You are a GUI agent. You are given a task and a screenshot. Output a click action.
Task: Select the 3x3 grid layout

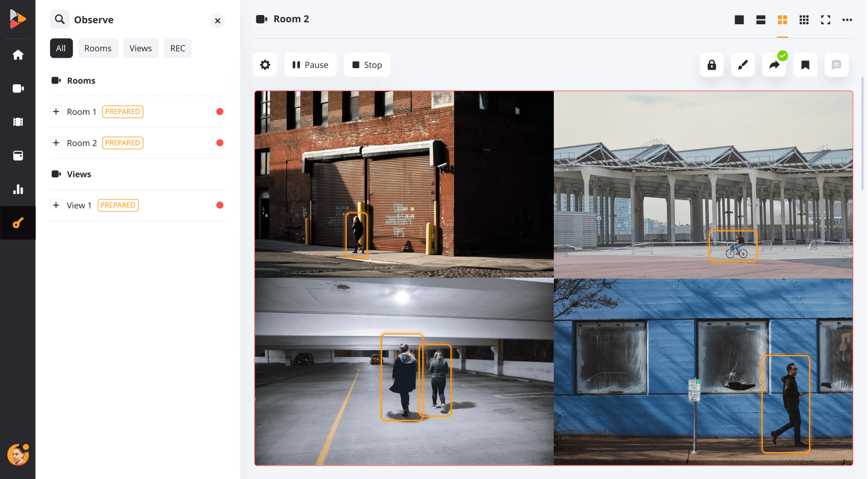click(x=804, y=19)
